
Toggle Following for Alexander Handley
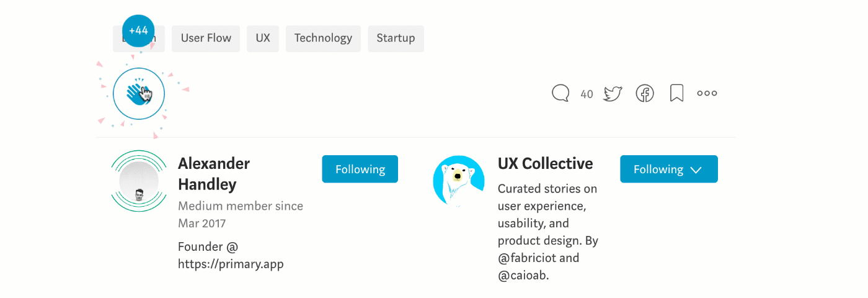coord(360,169)
